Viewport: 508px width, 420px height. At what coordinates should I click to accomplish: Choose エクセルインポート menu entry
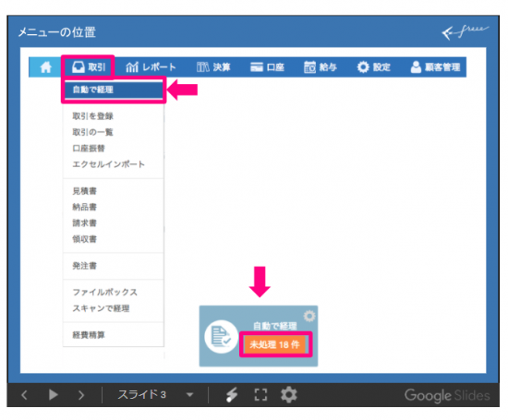(x=108, y=164)
